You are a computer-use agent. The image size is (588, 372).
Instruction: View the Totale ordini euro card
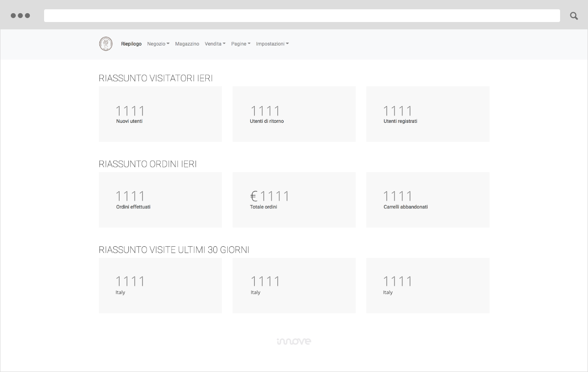(x=294, y=200)
